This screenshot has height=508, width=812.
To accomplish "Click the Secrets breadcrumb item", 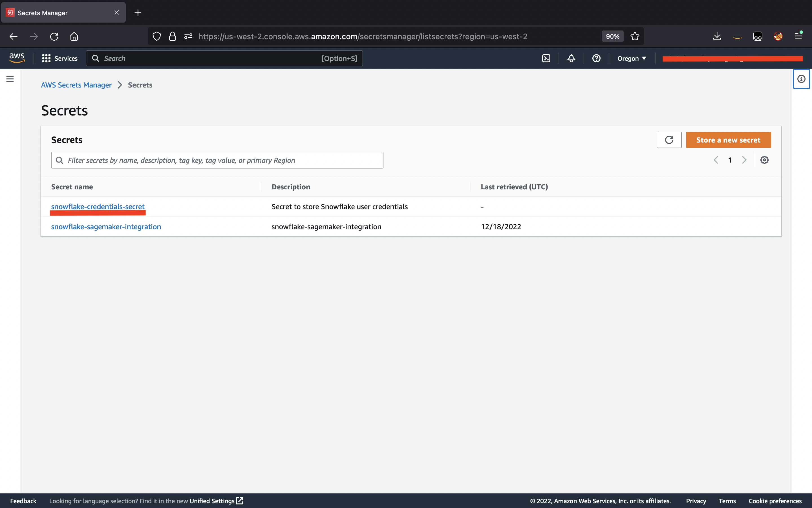I will (140, 85).
